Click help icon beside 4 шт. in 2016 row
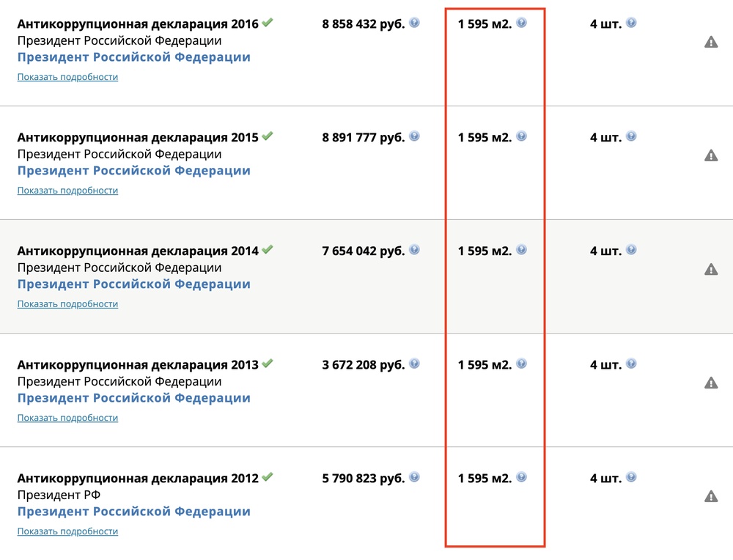 pyautogui.click(x=631, y=23)
